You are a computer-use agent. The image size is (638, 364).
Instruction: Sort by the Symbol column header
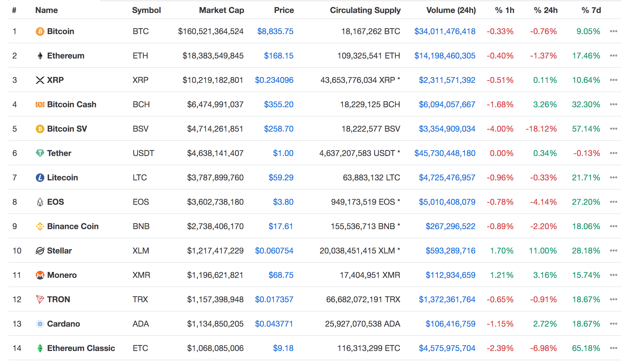pos(147,10)
